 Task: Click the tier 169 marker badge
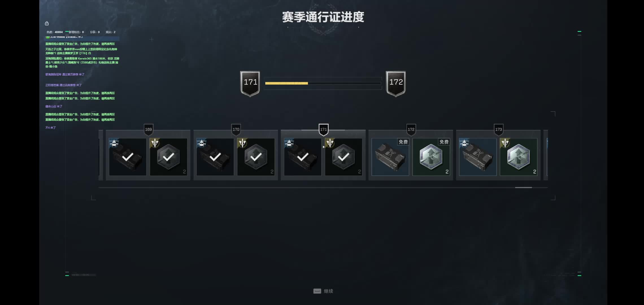pos(148,130)
